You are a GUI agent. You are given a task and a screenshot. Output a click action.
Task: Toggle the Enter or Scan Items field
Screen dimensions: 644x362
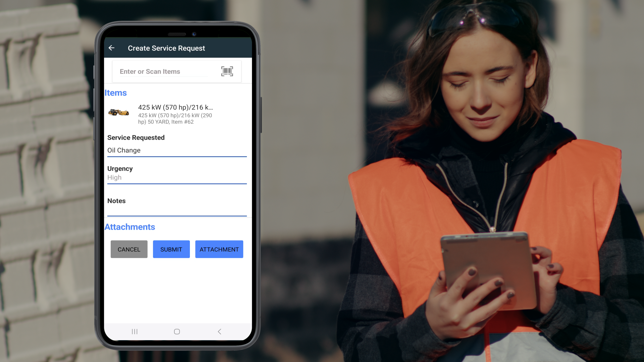pyautogui.click(x=176, y=71)
